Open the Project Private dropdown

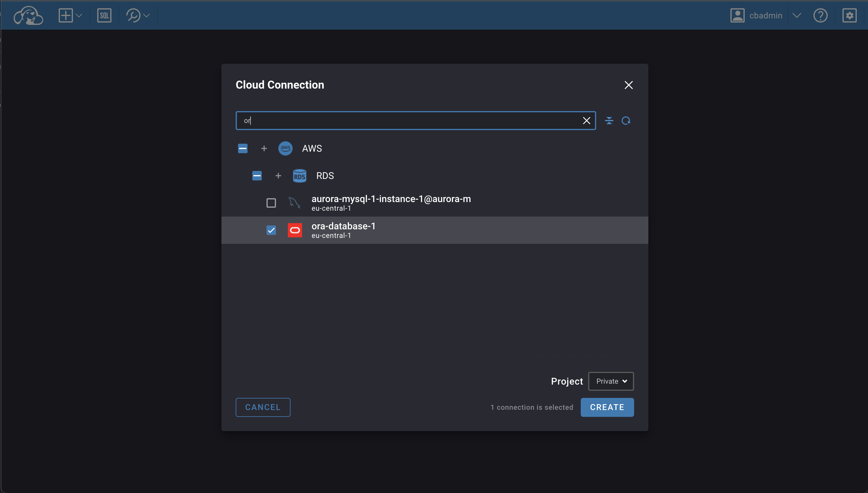[x=610, y=381]
